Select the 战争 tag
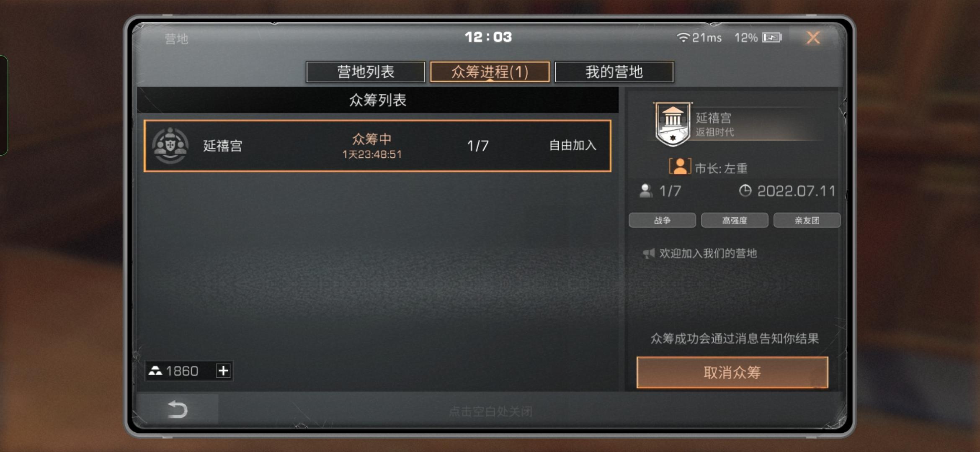The width and height of the screenshot is (980, 452). pyautogui.click(x=662, y=220)
